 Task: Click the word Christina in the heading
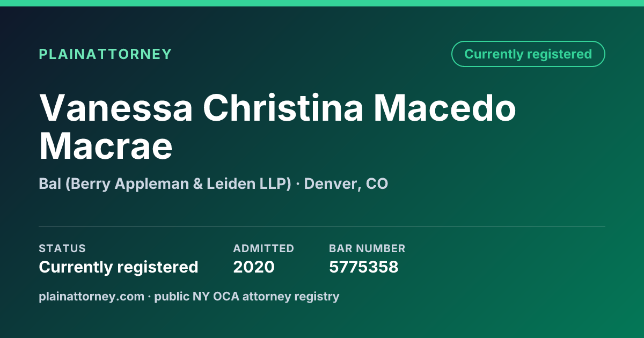tap(283, 108)
